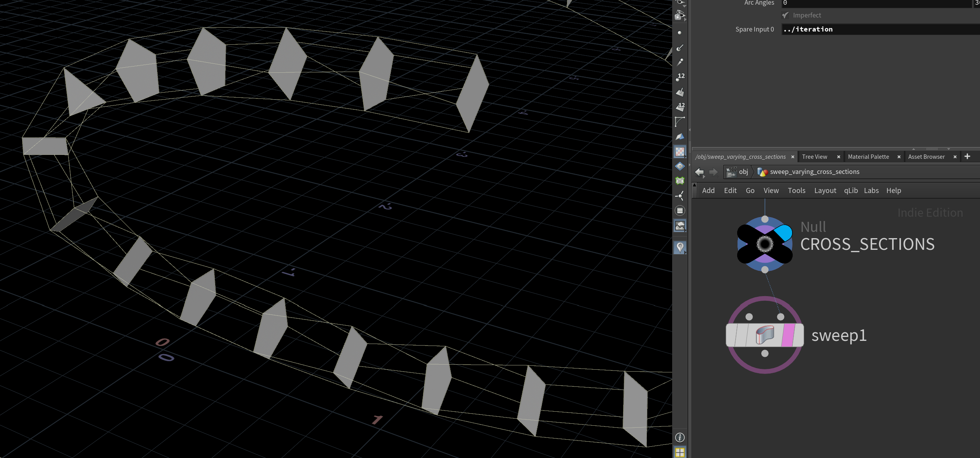
Task: Toggle display points in the viewport
Action: [x=680, y=33]
